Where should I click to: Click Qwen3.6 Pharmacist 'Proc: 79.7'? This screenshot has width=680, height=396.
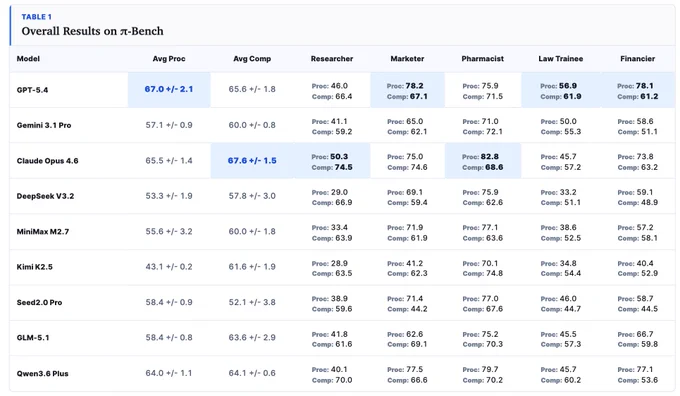(481, 370)
